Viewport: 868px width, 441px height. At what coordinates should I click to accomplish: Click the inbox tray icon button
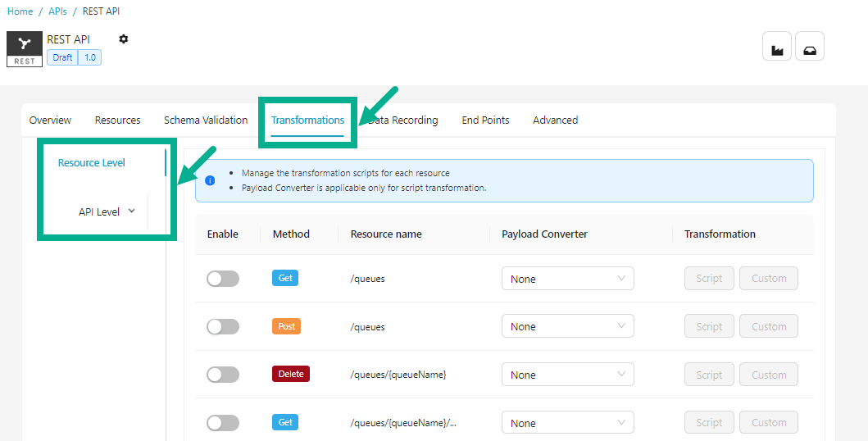click(x=809, y=47)
